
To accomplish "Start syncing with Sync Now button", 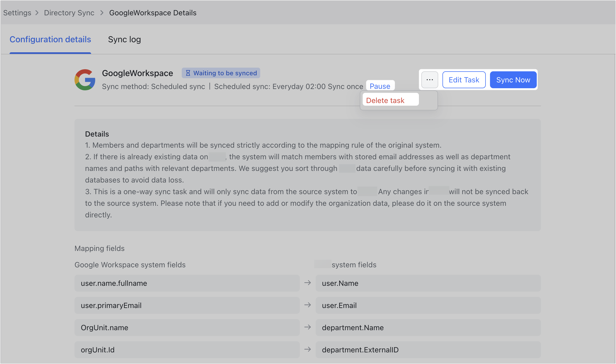I will 513,80.
